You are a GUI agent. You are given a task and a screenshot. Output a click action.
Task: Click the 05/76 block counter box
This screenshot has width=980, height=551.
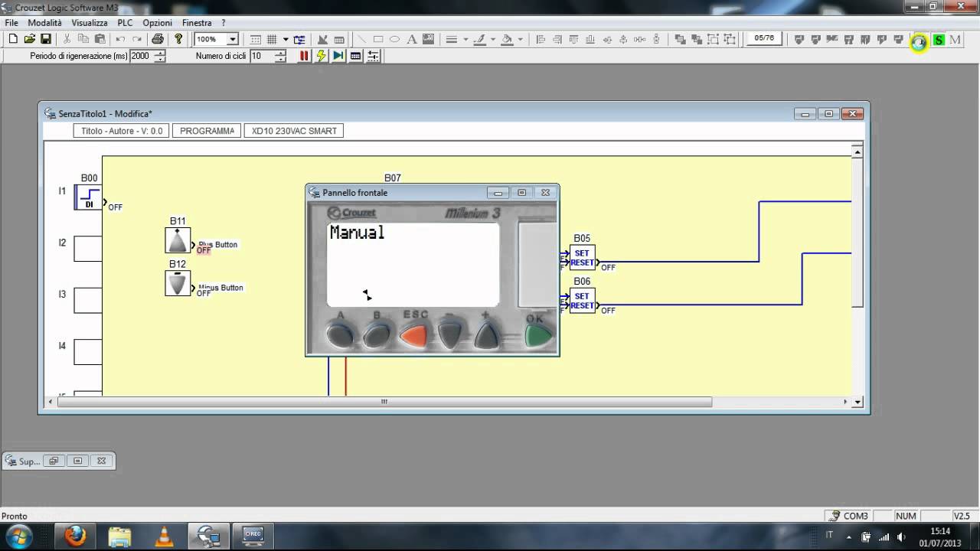pyautogui.click(x=763, y=38)
